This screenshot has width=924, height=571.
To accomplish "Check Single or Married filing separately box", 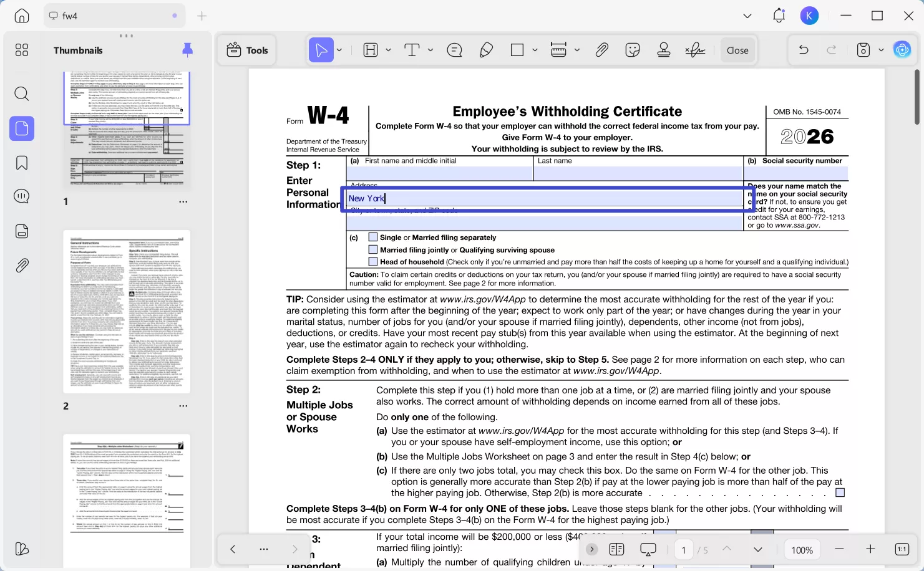I will tap(373, 237).
